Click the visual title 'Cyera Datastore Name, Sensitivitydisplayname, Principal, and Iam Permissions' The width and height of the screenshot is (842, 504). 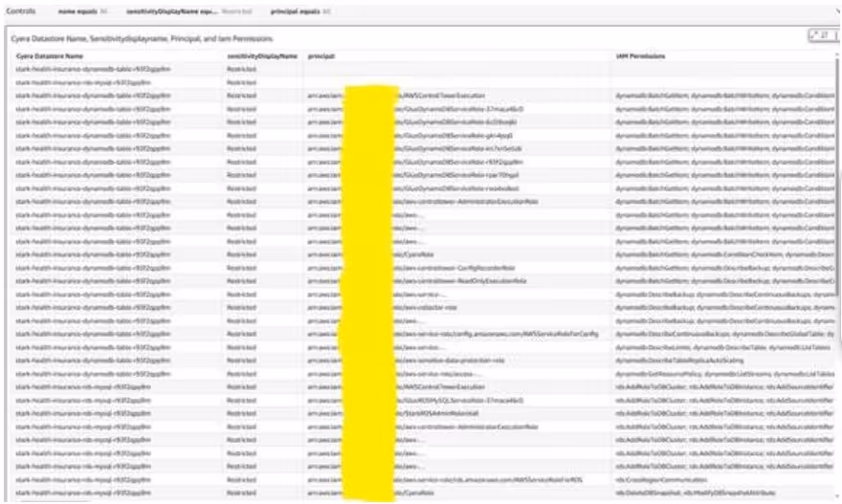(x=142, y=38)
